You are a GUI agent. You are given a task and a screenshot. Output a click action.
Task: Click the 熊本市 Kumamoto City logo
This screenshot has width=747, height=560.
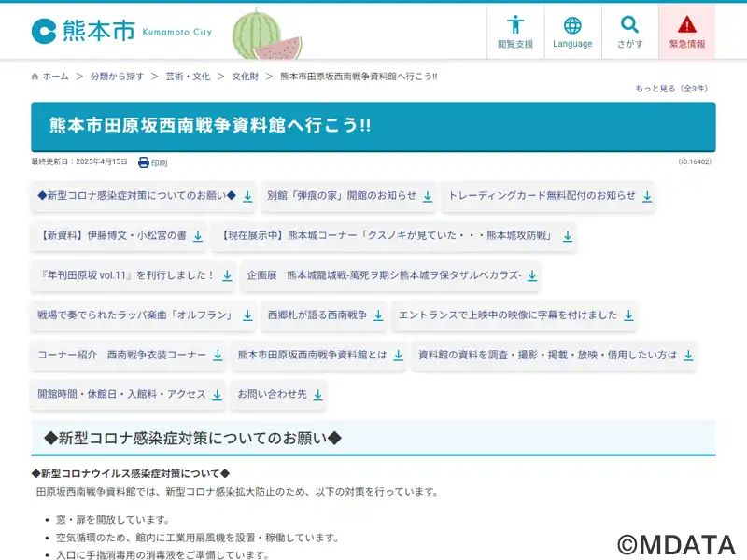point(121,31)
